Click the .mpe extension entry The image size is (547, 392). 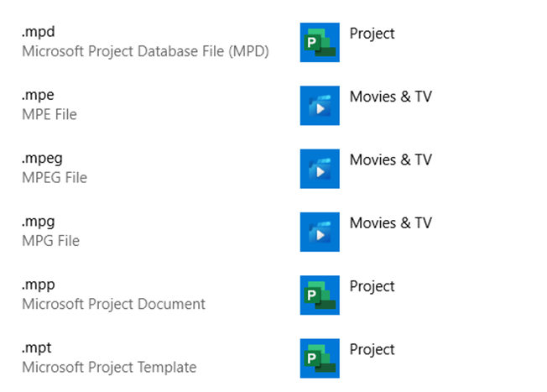point(38,96)
